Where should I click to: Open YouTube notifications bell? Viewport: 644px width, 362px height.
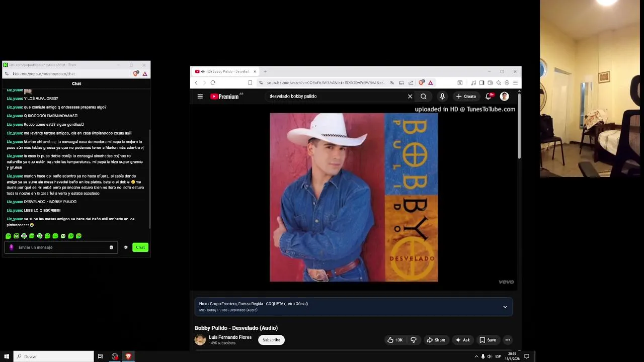[x=488, y=97]
